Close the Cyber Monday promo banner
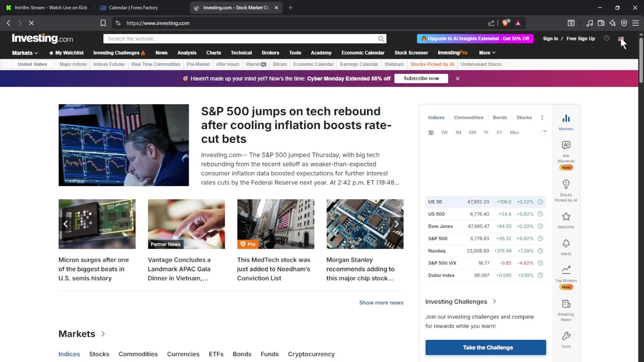The image size is (644, 362). (x=457, y=78)
